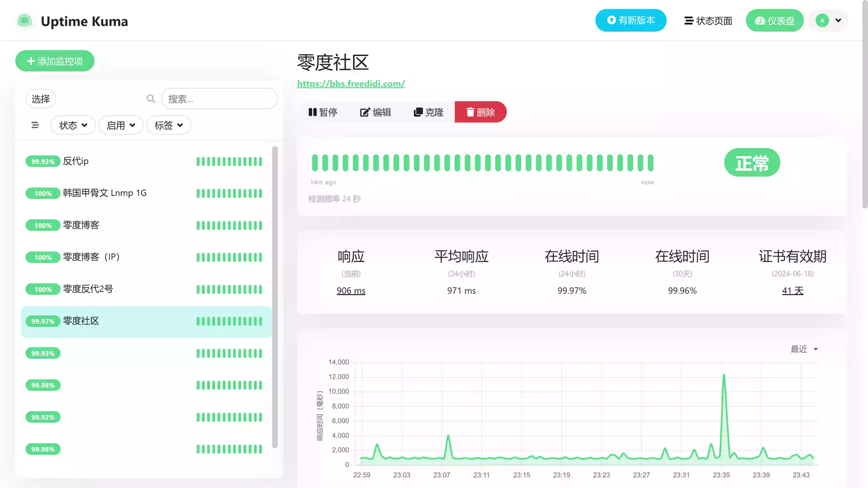Click the user avatar A icon
The height and width of the screenshot is (488, 868).
(x=822, y=20)
